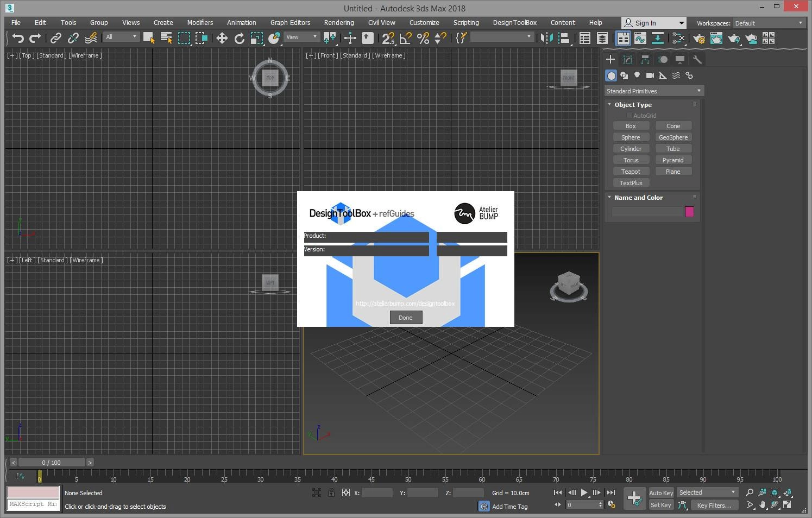This screenshot has width=812, height=518.
Task: Open the DesignToolBox menu
Action: [x=514, y=23]
